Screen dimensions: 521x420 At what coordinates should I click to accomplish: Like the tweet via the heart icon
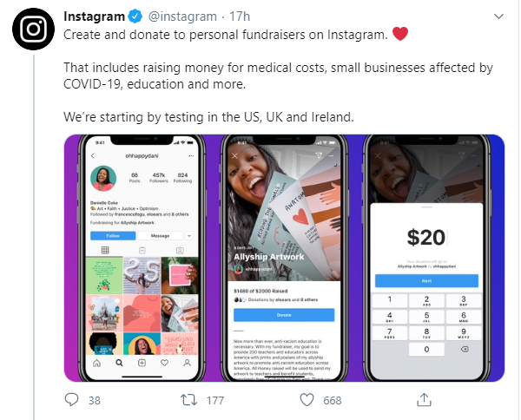(x=307, y=400)
